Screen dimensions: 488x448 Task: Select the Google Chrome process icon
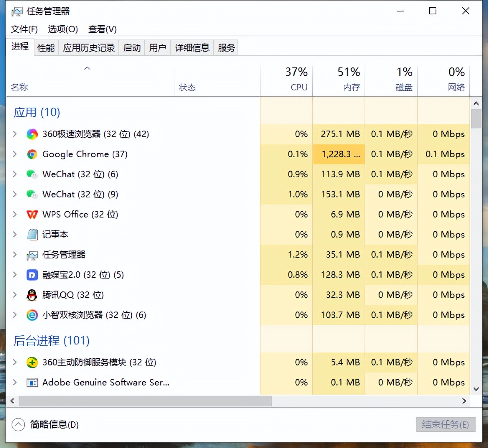[32, 154]
